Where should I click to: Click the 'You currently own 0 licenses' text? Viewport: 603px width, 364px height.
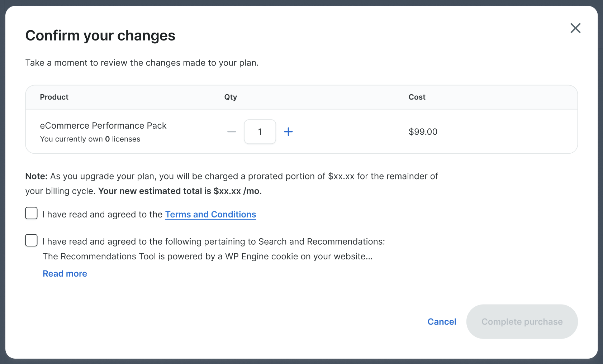point(90,139)
